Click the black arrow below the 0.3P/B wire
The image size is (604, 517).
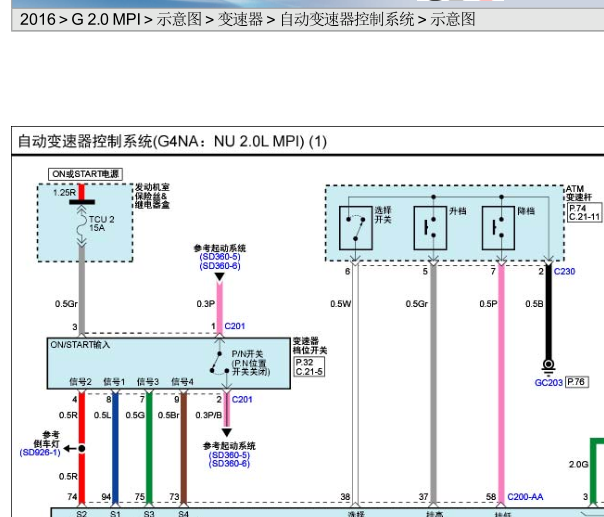tap(227, 432)
